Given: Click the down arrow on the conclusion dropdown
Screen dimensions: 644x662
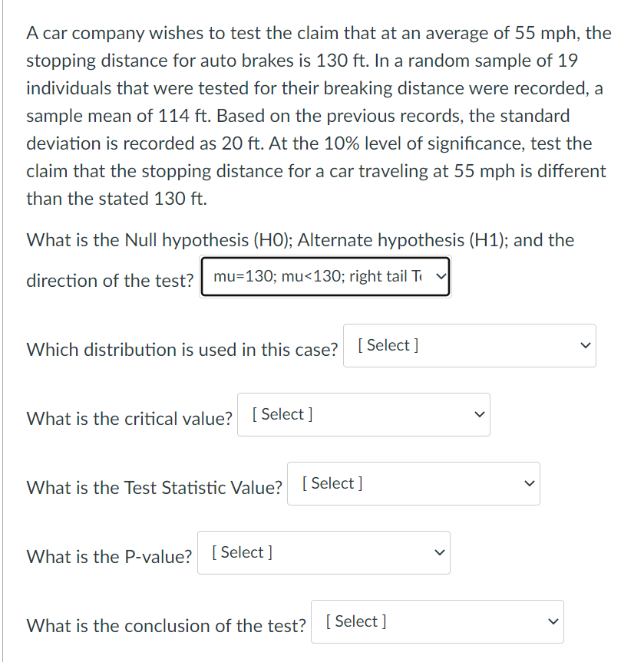Looking at the screenshot, I should pyautogui.click(x=553, y=621).
